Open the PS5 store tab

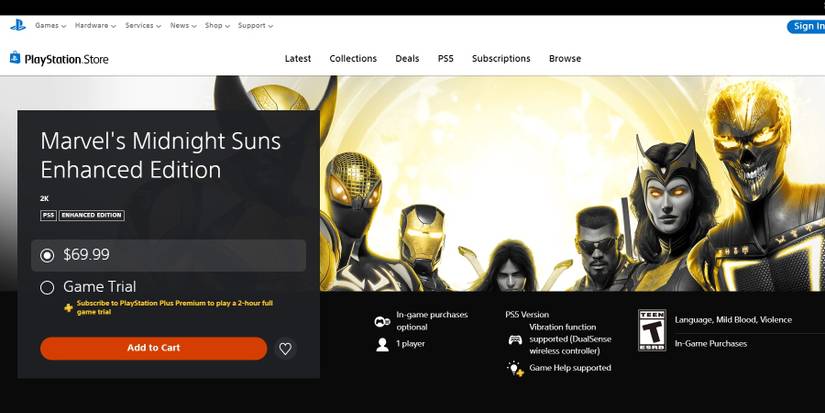[446, 58]
